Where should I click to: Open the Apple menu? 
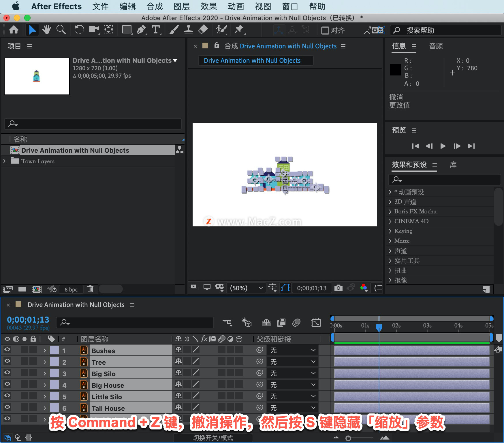(16, 6)
